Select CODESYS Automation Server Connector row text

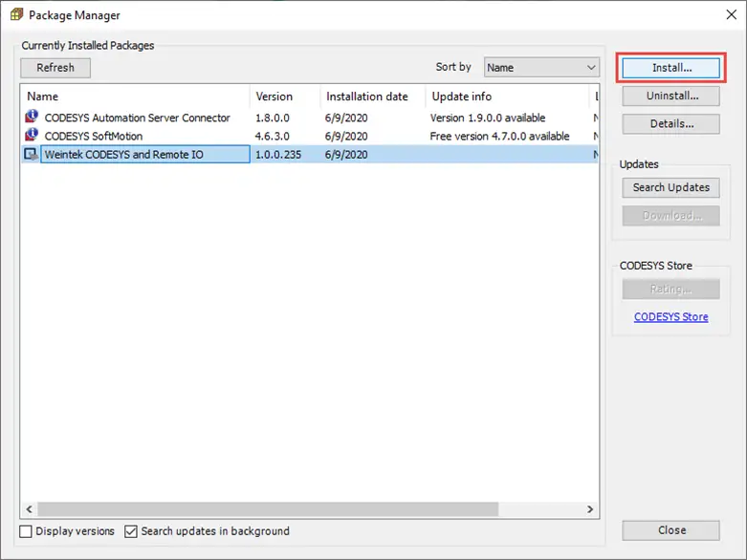[x=137, y=118]
